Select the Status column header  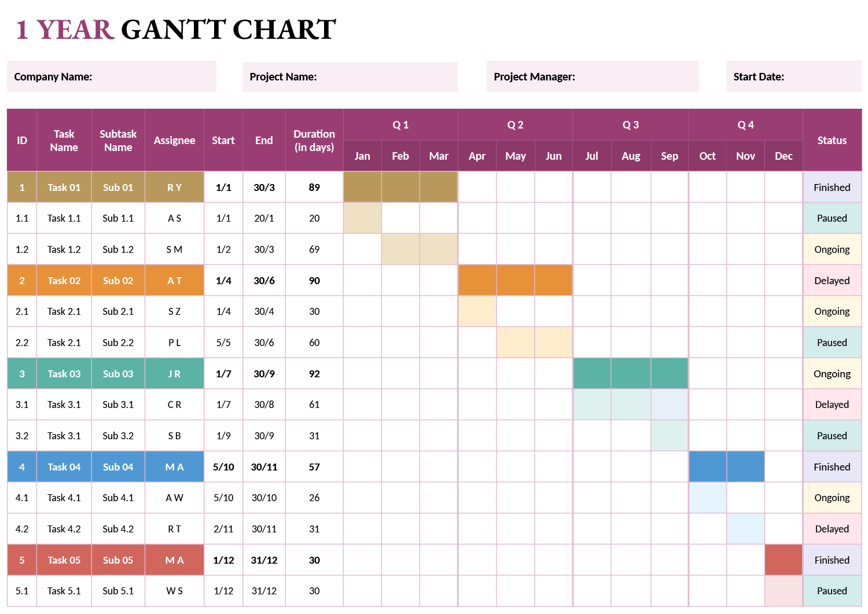832,141
